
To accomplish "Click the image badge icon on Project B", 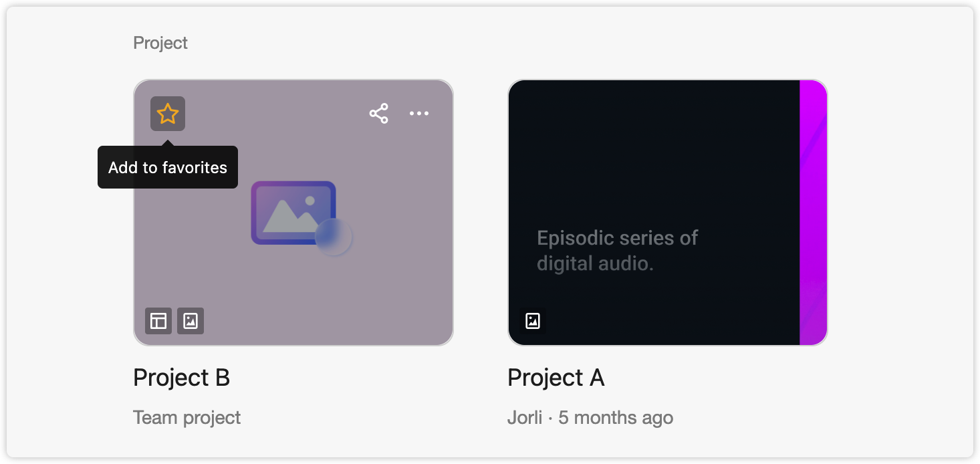I will point(191,321).
